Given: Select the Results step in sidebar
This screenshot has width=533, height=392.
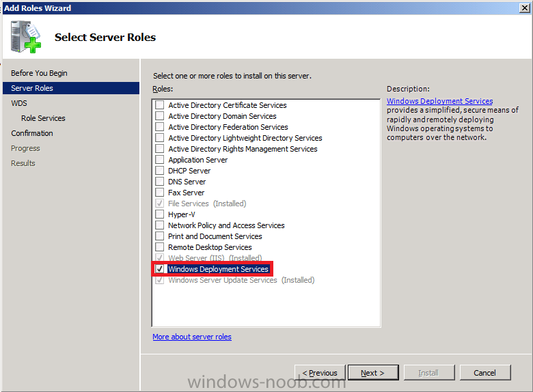Looking at the screenshot, I should (23, 163).
